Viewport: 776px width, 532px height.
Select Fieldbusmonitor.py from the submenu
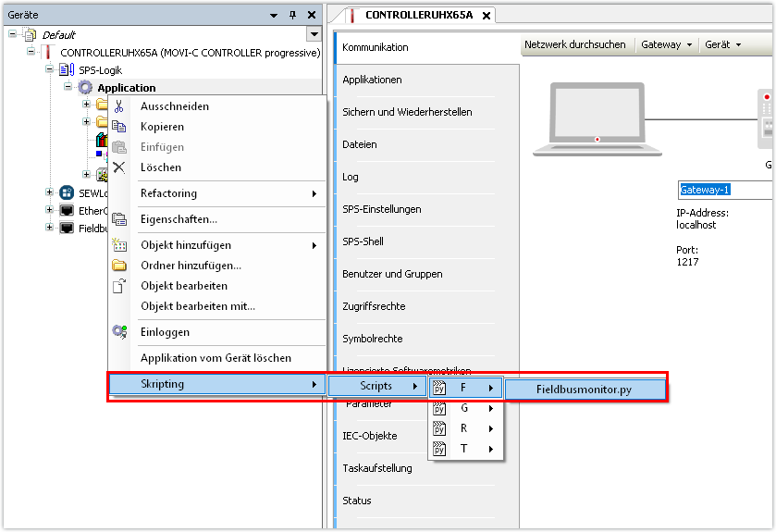point(585,388)
